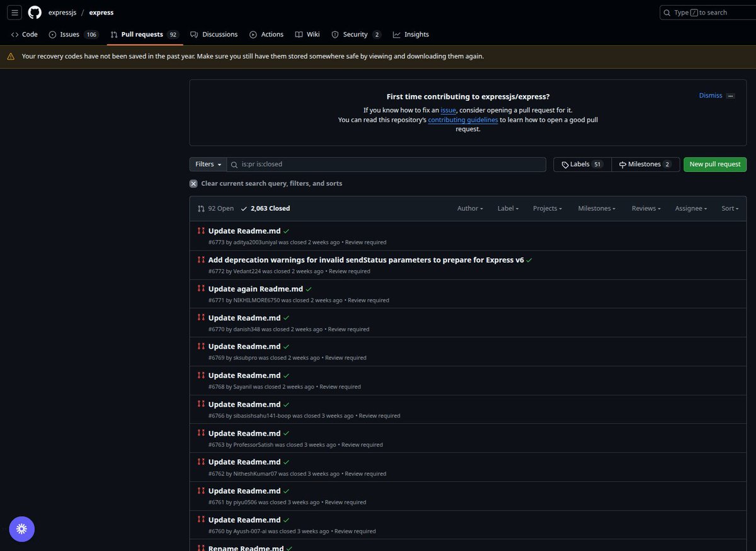Viewport: 756px width, 551px height.
Task: Click New pull request button
Action: point(715,164)
